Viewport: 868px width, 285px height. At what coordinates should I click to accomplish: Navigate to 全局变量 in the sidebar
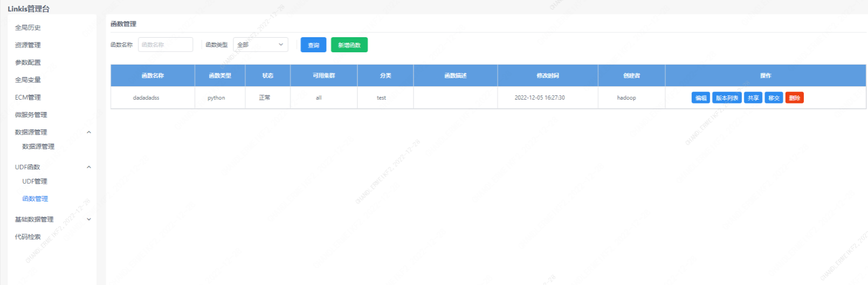pos(28,80)
